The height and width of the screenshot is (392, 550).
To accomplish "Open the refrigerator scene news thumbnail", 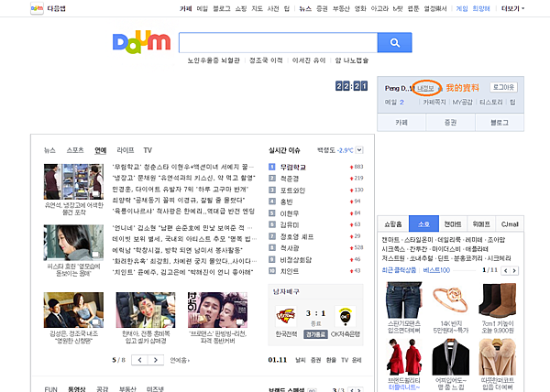I will coord(73,181).
